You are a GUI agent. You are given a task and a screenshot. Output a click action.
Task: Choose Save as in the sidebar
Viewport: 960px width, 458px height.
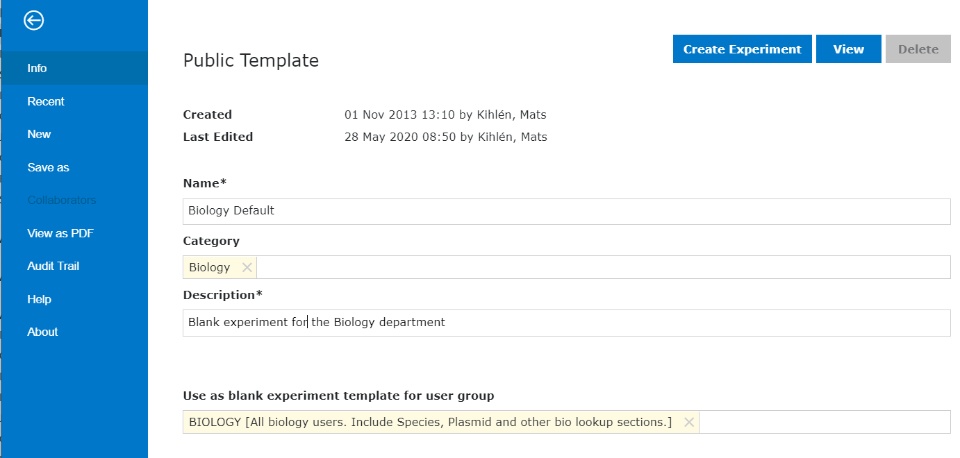pyautogui.click(x=48, y=167)
